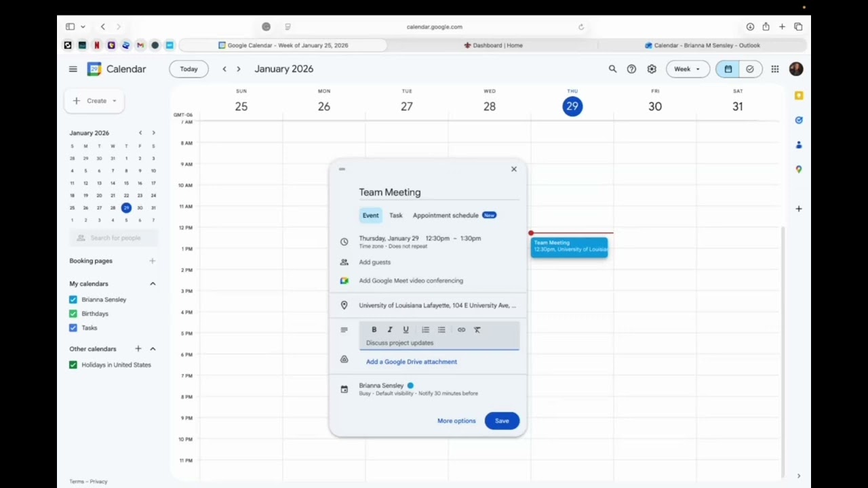Open the browser sidebar dropdown arrow
Image resolution: width=868 pixels, height=488 pixels.
tap(83, 27)
